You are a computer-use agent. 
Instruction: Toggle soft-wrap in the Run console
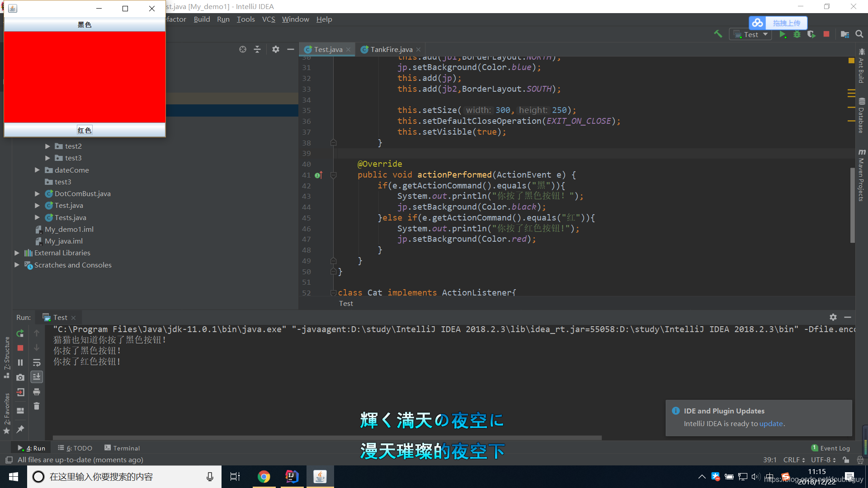coord(37,362)
